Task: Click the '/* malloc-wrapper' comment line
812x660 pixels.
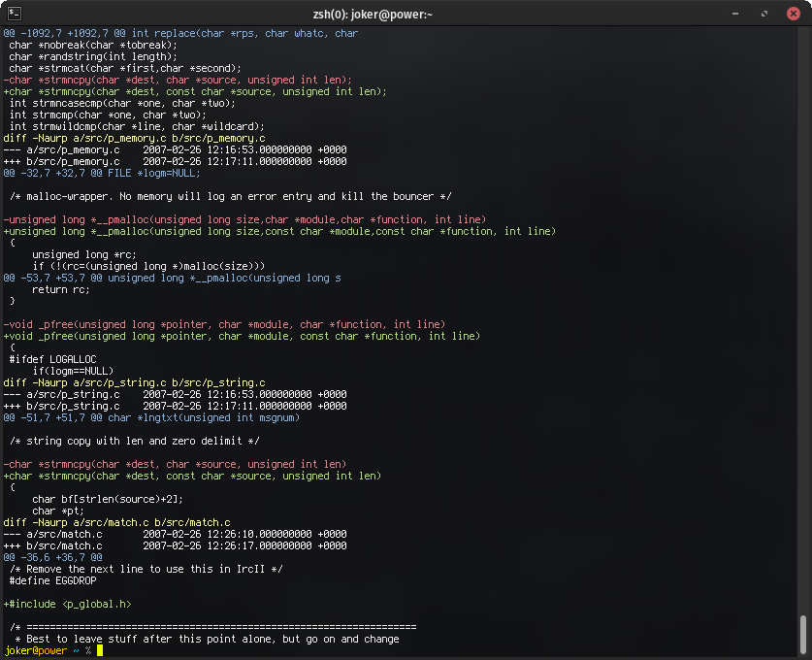Action: pos(231,196)
